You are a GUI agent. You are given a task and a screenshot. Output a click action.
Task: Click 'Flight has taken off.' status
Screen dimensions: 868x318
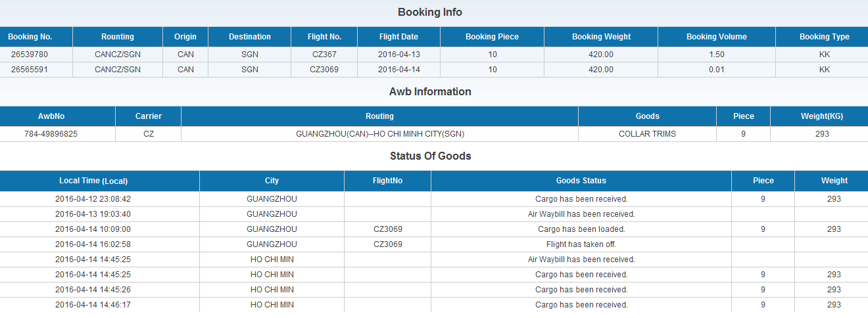pyautogui.click(x=581, y=244)
